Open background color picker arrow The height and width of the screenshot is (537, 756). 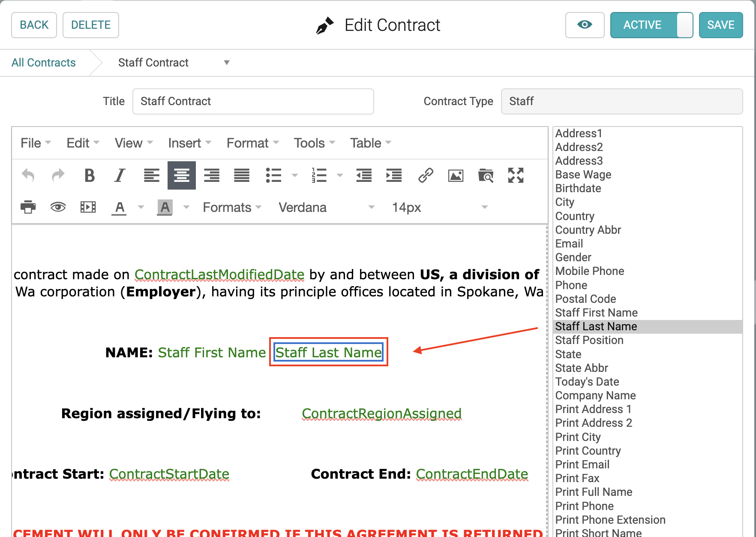coord(186,208)
